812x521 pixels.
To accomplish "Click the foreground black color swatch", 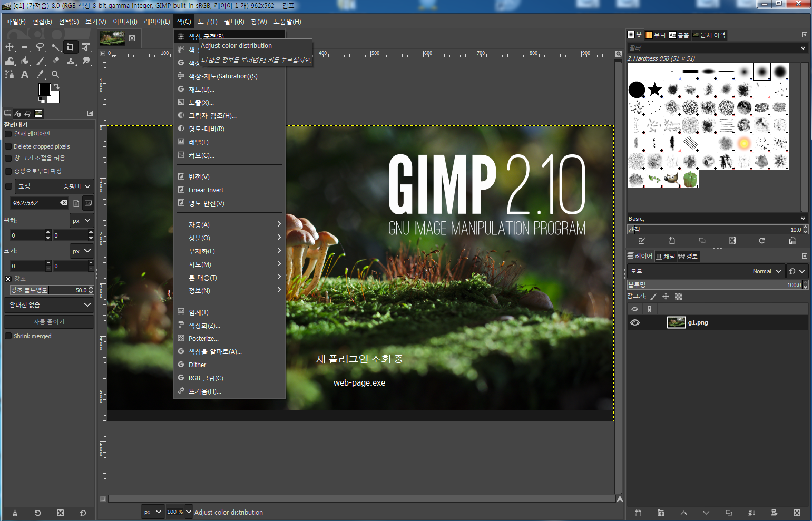I will point(44,89).
